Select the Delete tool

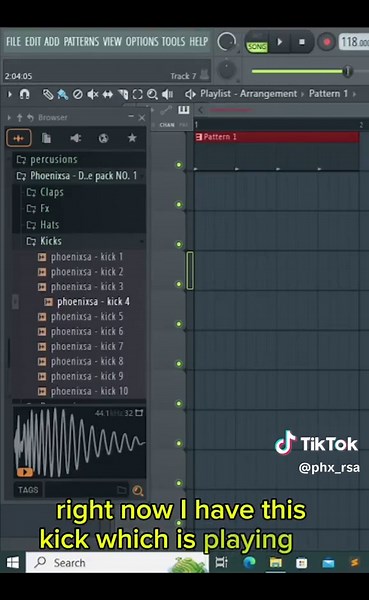point(78,94)
